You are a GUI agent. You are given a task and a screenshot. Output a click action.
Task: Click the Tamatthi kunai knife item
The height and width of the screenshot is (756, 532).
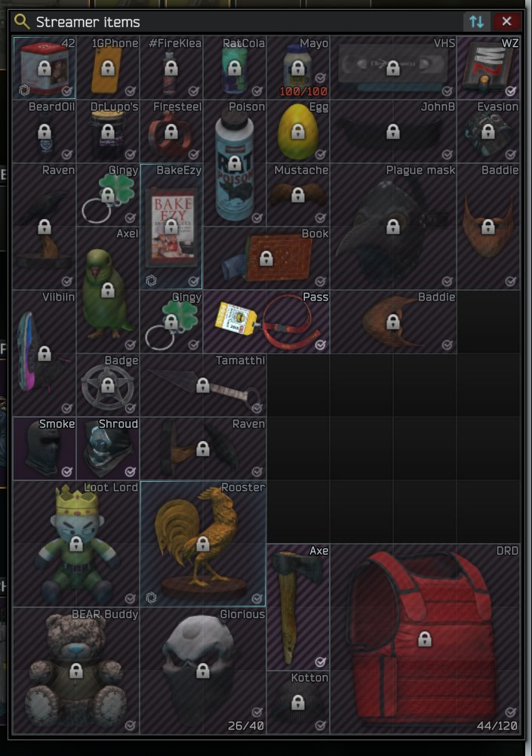pyautogui.click(x=203, y=384)
